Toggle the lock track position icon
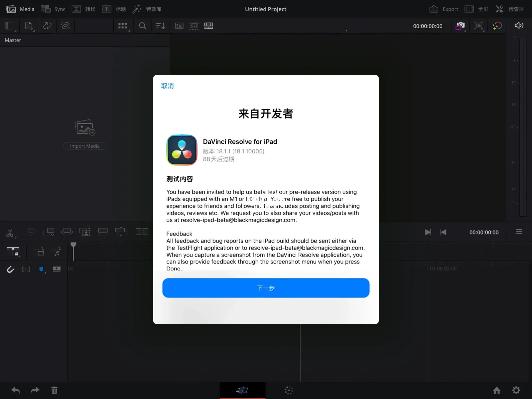This screenshot has width=532, height=399. pos(13,252)
